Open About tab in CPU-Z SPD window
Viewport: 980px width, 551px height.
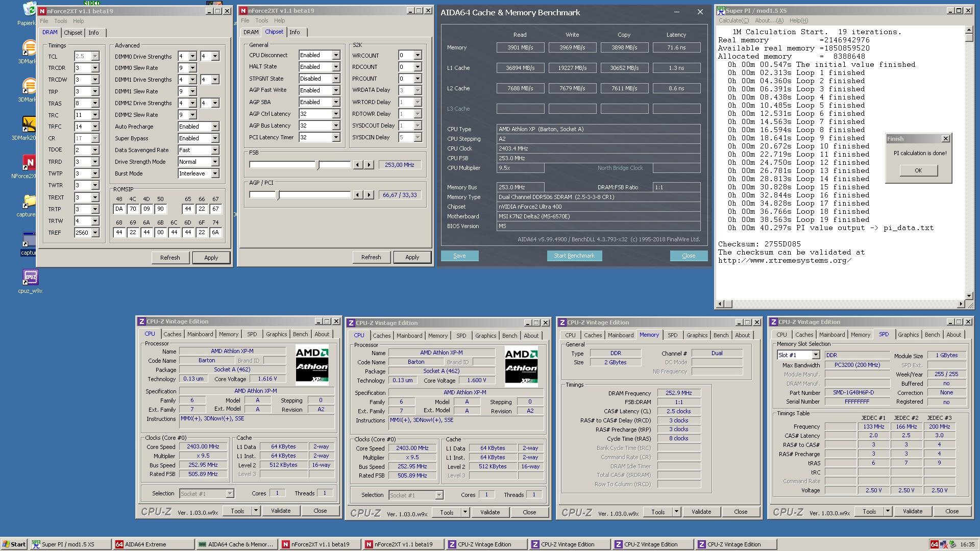953,335
